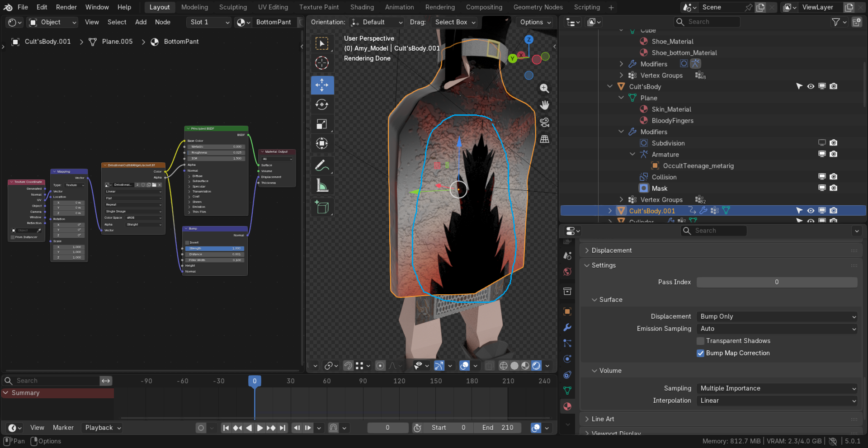Hide Cult'sBody.001 in viewport with eye icon
Viewport: 868px width, 448px height.
point(811,211)
